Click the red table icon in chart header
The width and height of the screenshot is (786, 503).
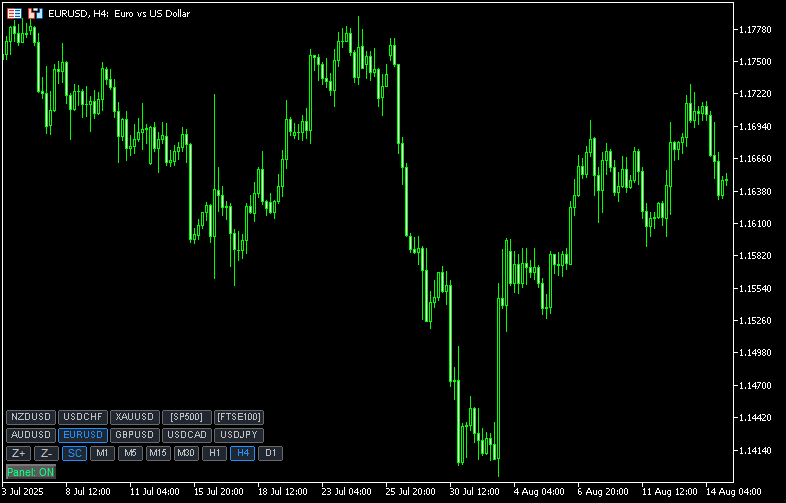(x=13, y=13)
